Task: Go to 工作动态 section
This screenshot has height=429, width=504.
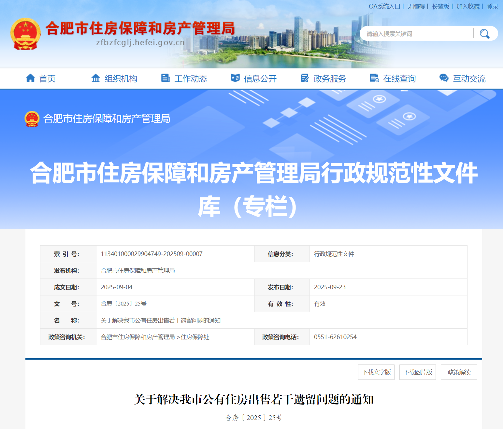Action: (x=191, y=79)
